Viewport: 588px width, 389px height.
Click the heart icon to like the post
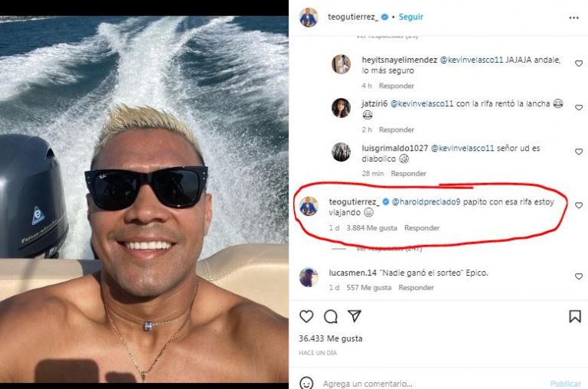pos(306,316)
